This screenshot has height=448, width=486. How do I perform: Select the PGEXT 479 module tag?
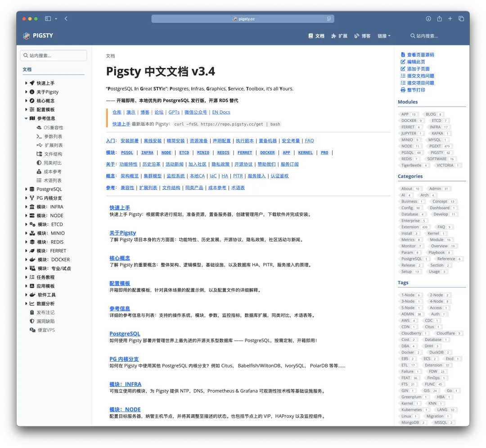tap(439, 146)
